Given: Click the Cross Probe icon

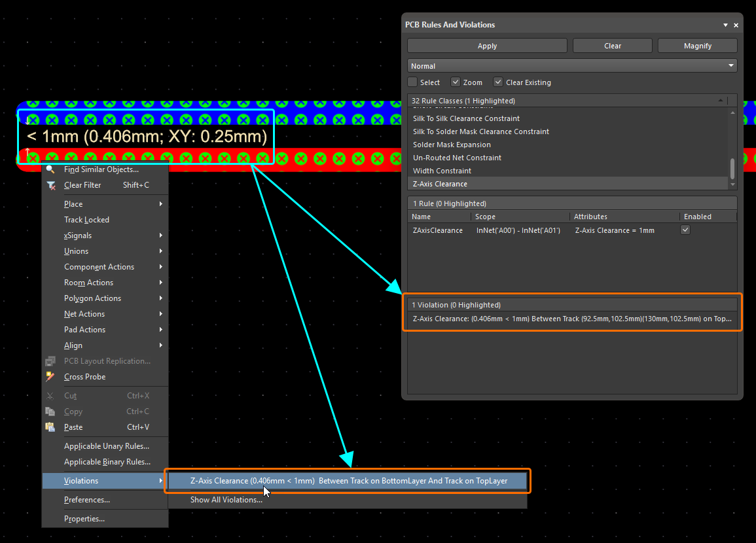Looking at the screenshot, I should coord(51,377).
